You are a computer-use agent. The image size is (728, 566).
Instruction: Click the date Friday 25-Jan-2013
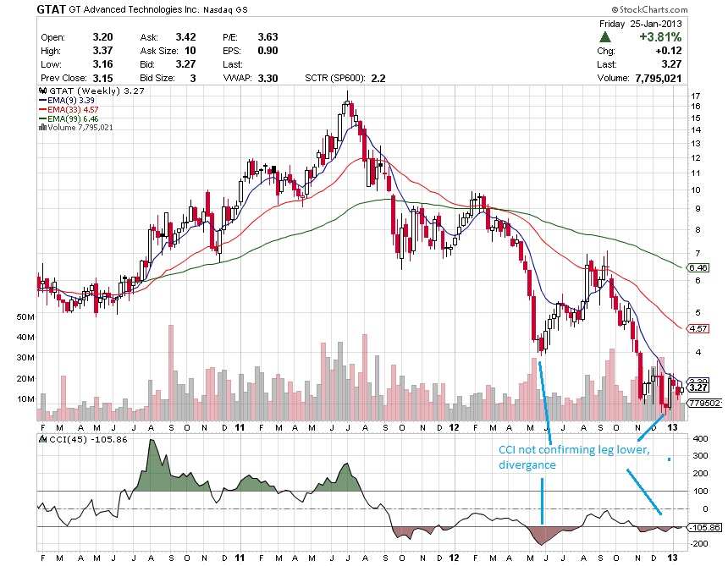pyautogui.click(x=640, y=24)
